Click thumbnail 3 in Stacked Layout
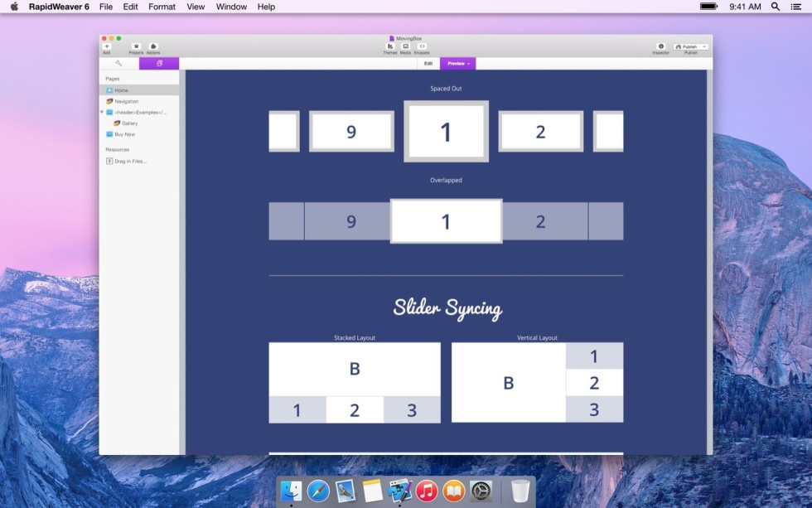The width and height of the screenshot is (812, 508). [413, 410]
